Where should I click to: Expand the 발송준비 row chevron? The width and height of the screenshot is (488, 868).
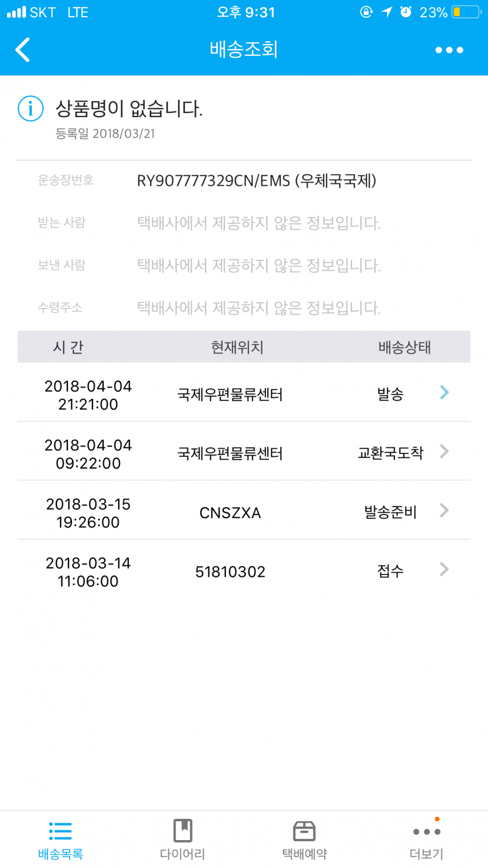click(x=444, y=510)
